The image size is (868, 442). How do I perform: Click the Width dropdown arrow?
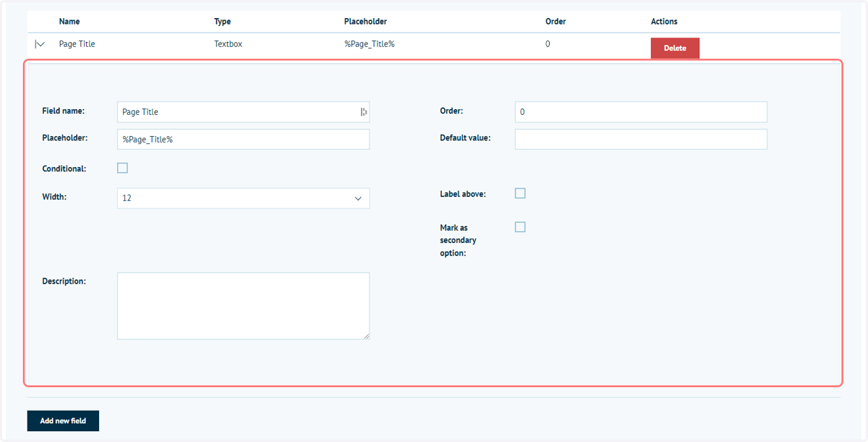(358, 199)
